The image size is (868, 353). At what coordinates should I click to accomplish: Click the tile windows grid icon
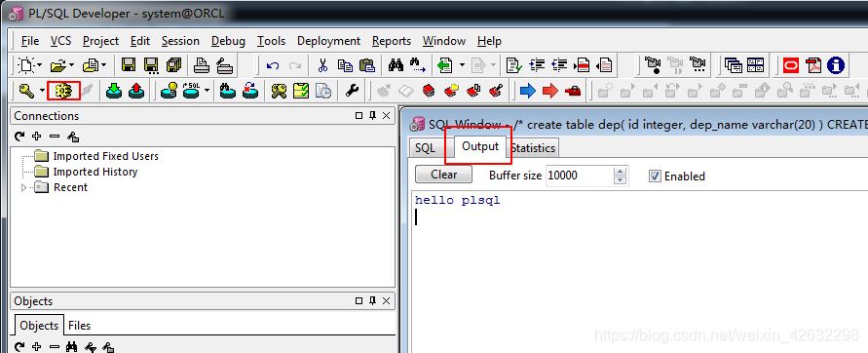point(756,65)
